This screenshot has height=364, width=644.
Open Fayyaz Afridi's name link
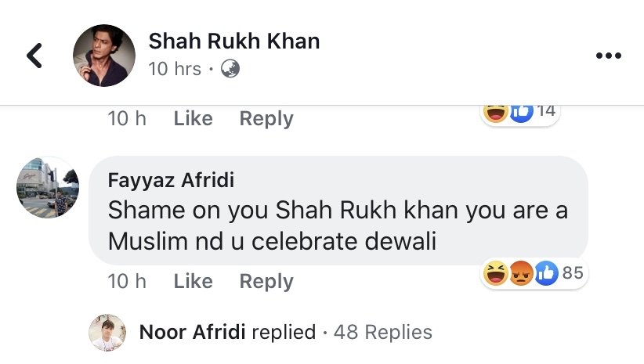pyautogui.click(x=171, y=180)
